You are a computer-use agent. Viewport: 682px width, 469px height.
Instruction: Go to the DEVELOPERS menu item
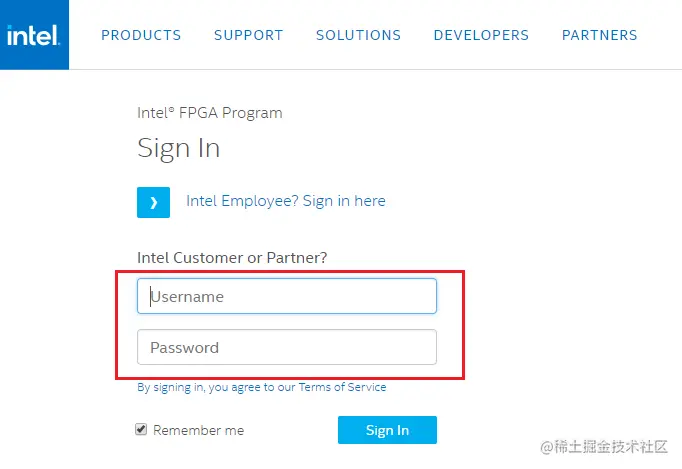pos(481,35)
